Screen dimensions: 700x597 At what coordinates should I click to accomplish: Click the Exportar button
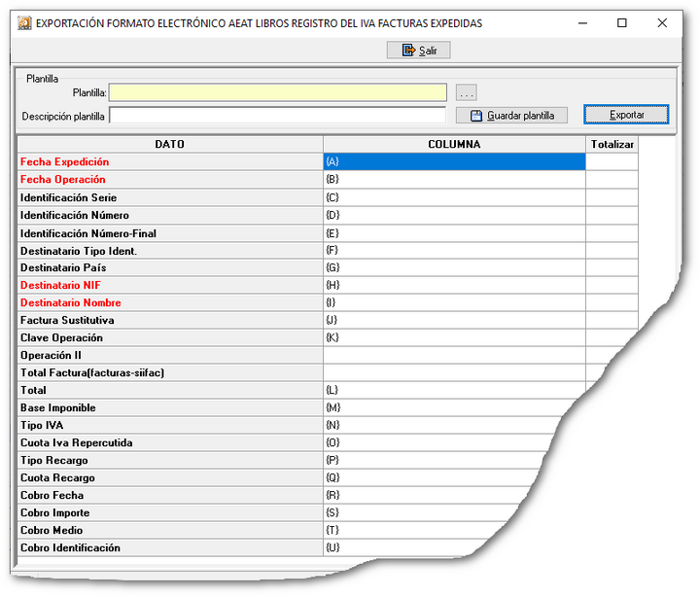(x=626, y=115)
